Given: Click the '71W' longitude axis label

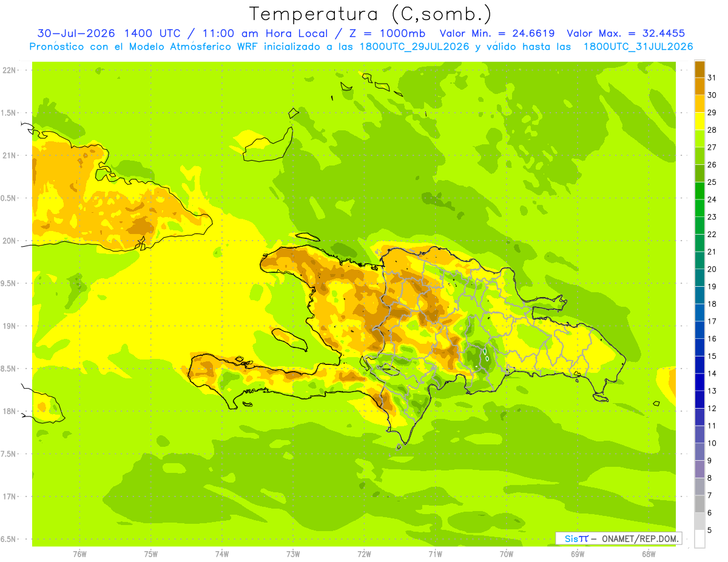Looking at the screenshot, I should pos(435,554).
